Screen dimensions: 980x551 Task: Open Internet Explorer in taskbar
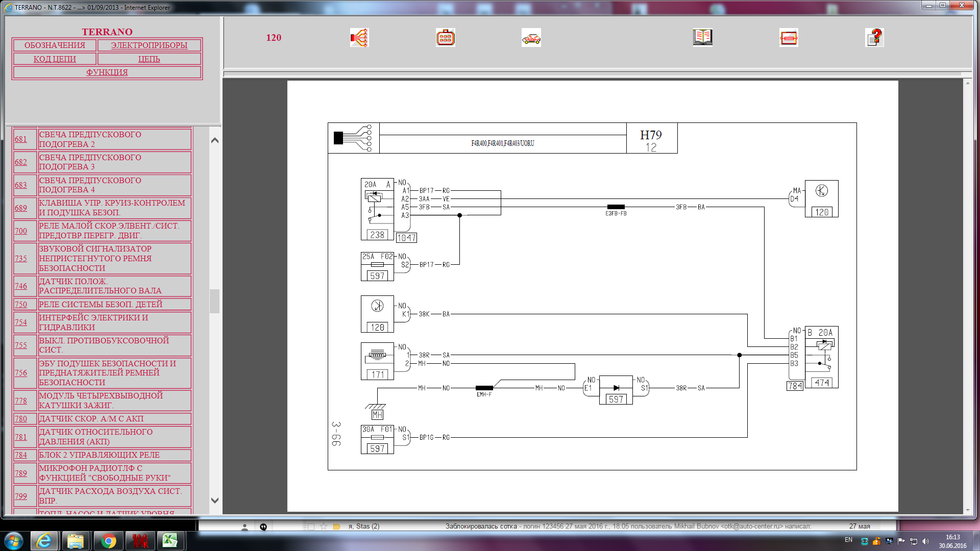44,541
